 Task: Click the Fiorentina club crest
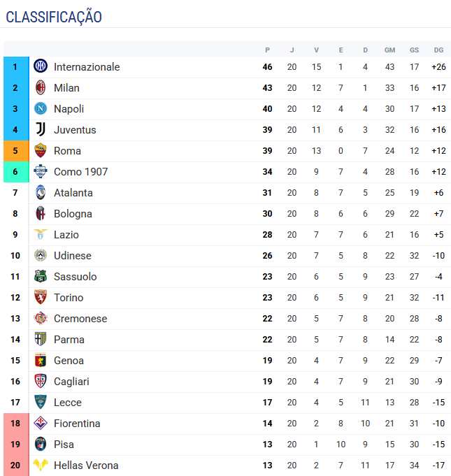[41, 424]
